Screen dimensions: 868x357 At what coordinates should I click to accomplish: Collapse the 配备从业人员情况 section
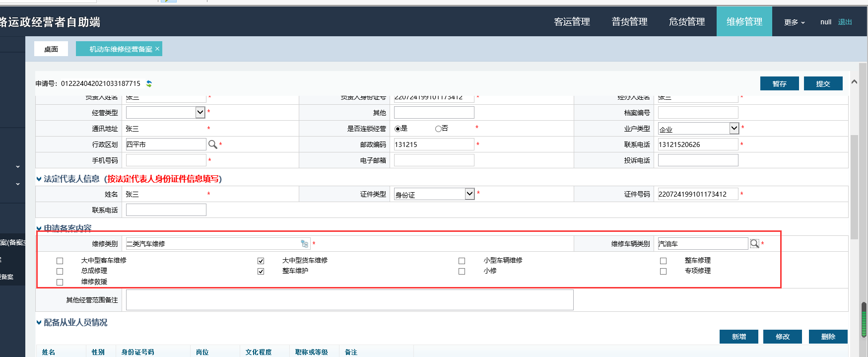point(39,323)
